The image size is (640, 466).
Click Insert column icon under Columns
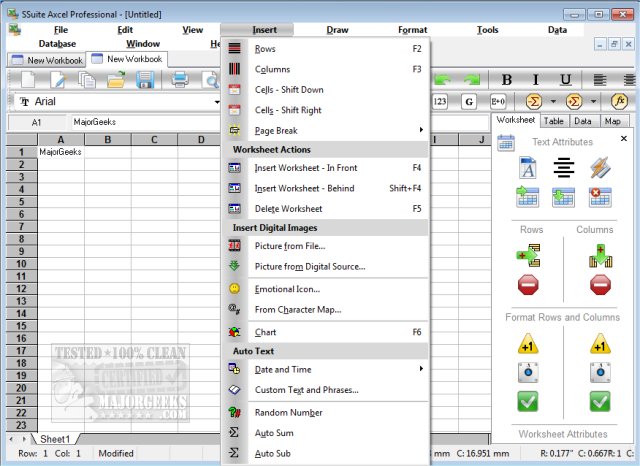tap(600, 255)
